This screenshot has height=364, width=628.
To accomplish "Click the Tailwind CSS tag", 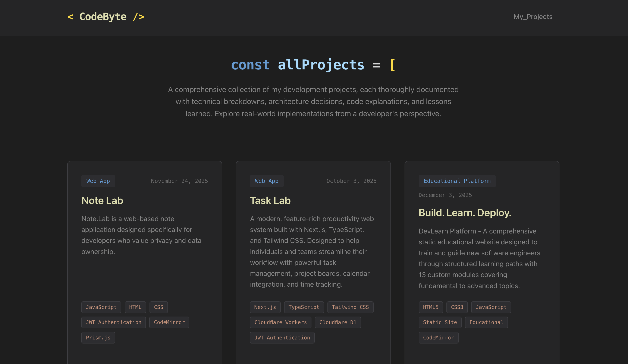I will coord(350,307).
